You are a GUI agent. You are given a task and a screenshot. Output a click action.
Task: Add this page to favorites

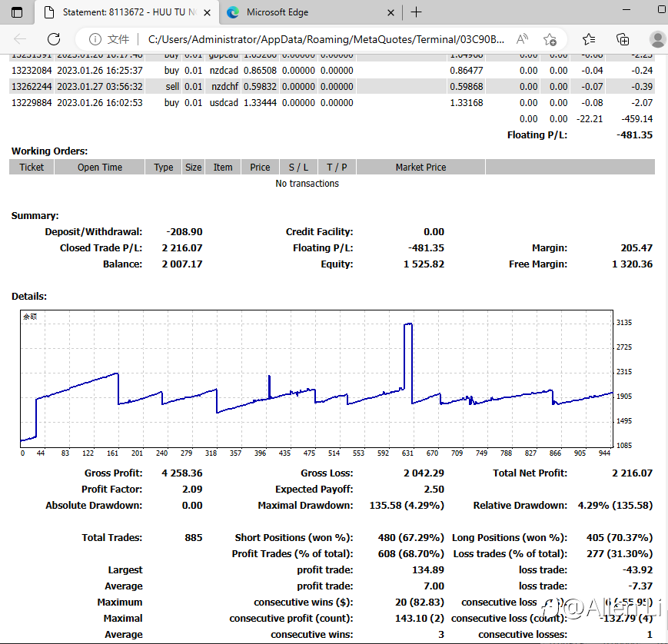(x=550, y=39)
